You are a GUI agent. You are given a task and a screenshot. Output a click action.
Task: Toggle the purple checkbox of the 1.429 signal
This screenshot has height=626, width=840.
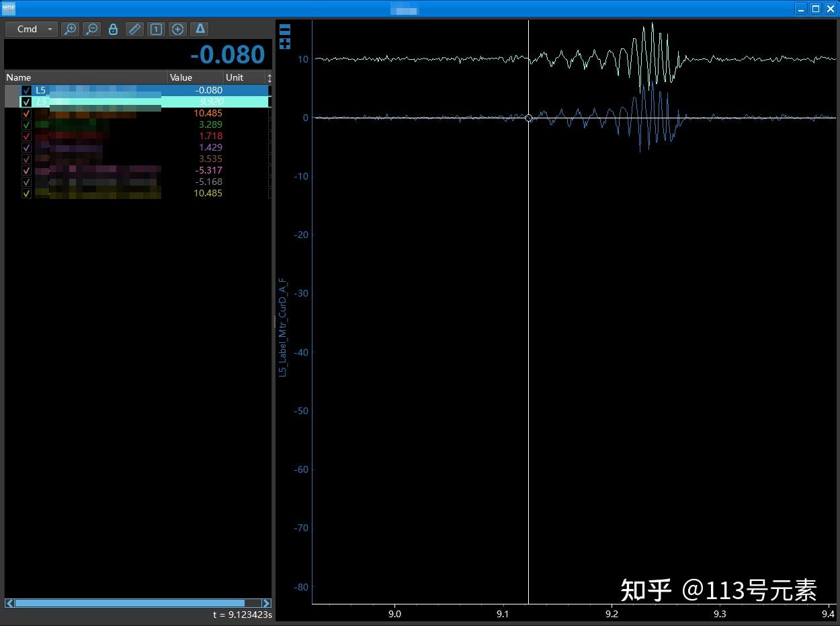(26, 147)
